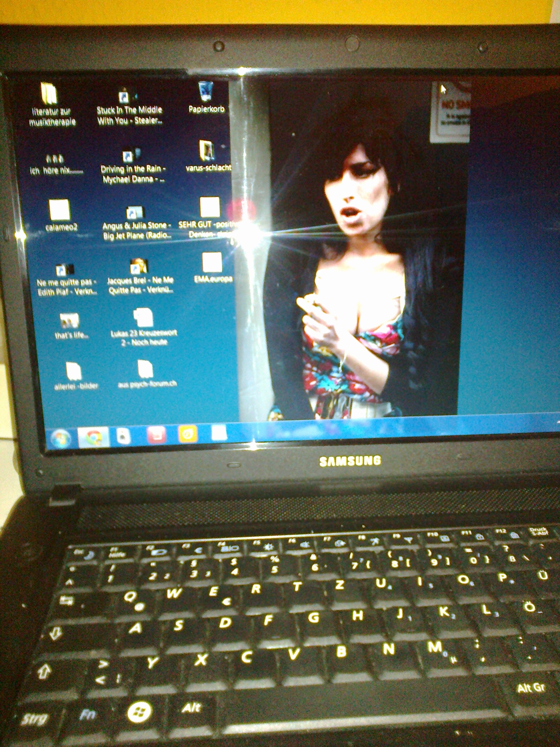Select the Papierkorb recycle bin icon

[x=206, y=93]
